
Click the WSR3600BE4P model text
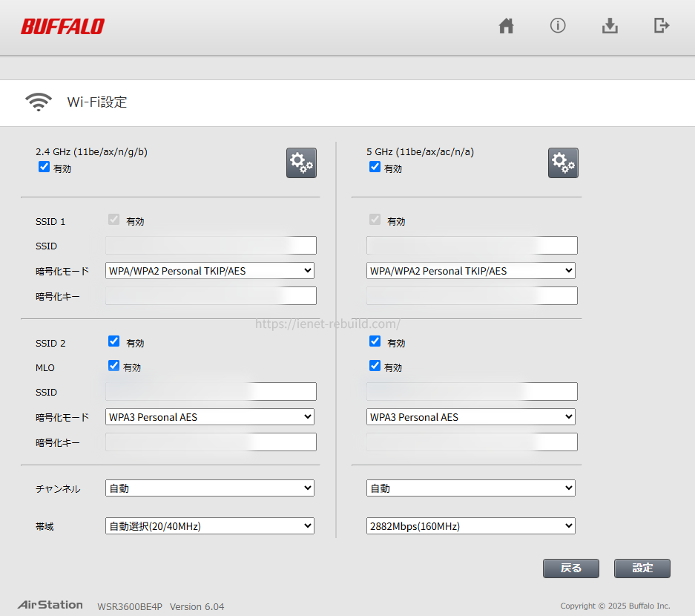click(130, 606)
